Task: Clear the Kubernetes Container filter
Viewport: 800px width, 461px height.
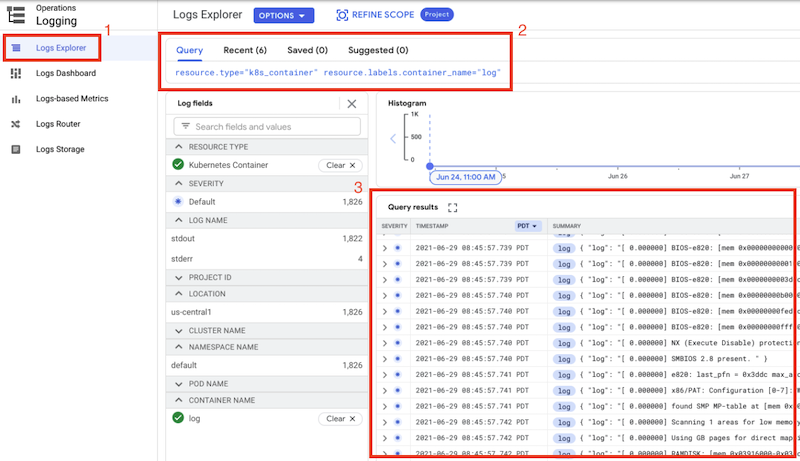Action: click(339, 165)
